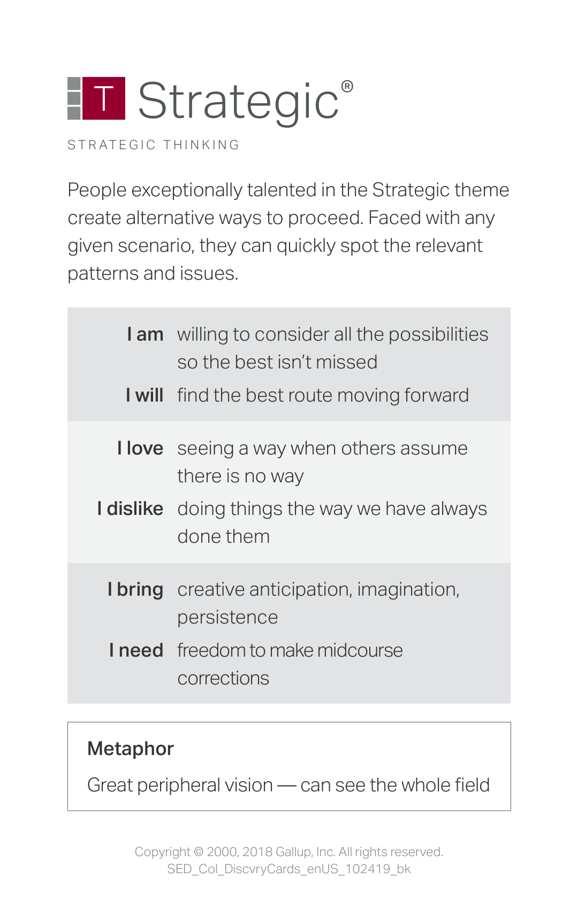Select the "I bring" label
Screen dimensions: 578x924
tap(135, 589)
